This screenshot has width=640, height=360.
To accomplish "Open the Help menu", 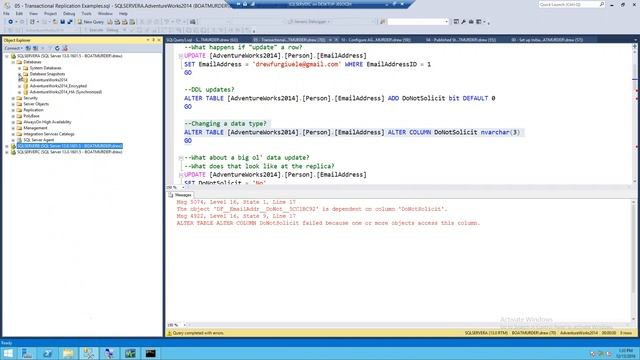I will click(x=123, y=13).
